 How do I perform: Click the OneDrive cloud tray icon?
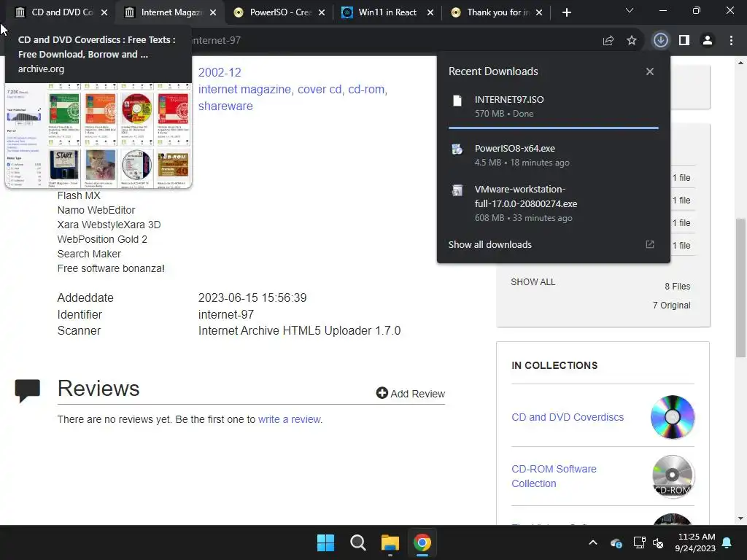coord(616,542)
